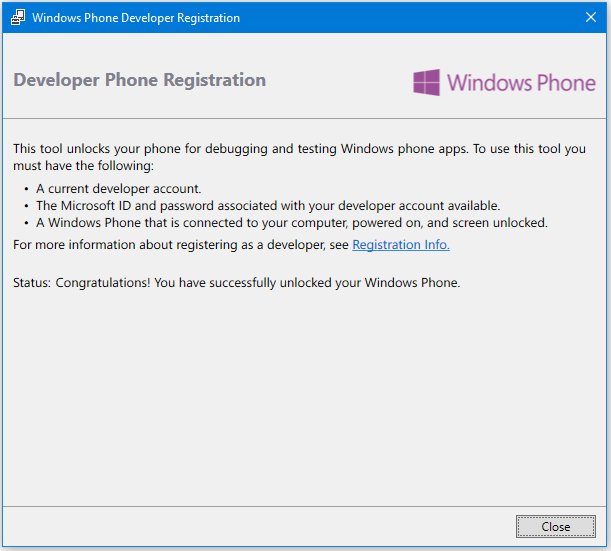Viewport: 611px width, 551px height.
Task: Click the Windows Phone Developer Registration title
Action: 136,18
